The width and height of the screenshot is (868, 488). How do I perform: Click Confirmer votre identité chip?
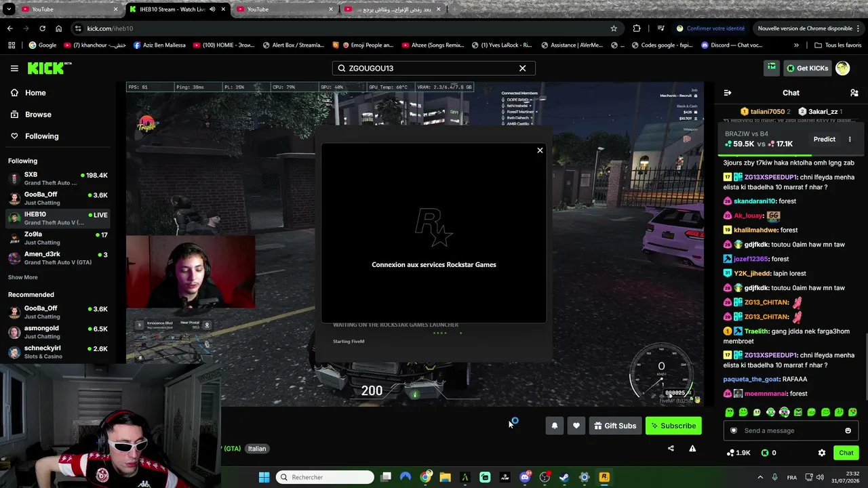pyautogui.click(x=710, y=28)
